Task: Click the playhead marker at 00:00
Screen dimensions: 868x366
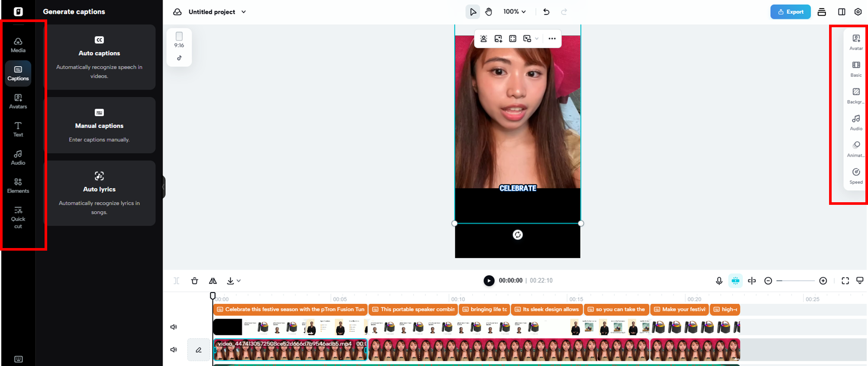Action: click(x=212, y=296)
